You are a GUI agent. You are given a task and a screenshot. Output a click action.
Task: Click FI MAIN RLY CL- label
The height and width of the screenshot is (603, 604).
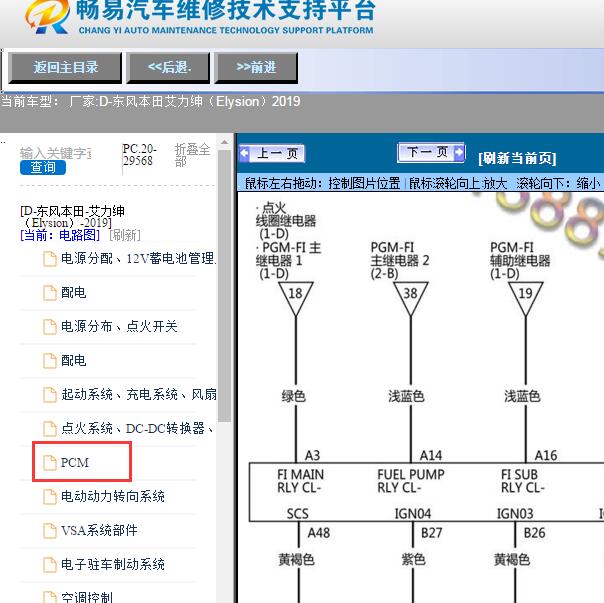pos(300,481)
